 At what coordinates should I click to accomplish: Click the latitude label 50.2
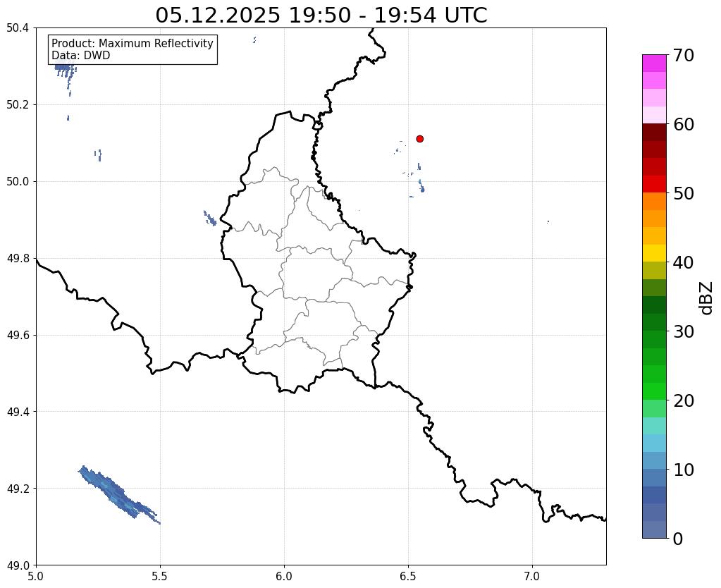(18, 105)
